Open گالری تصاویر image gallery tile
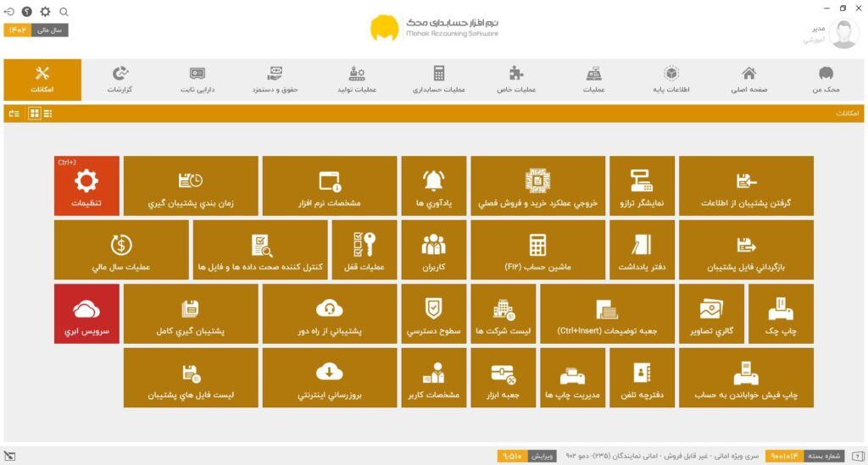The height and width of the screenshot is (465, 868). [710, 313]
